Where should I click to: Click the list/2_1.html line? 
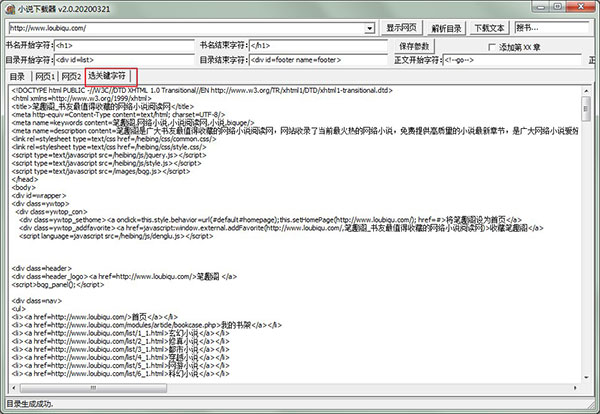pyautogui.click(x=121, y=341)
